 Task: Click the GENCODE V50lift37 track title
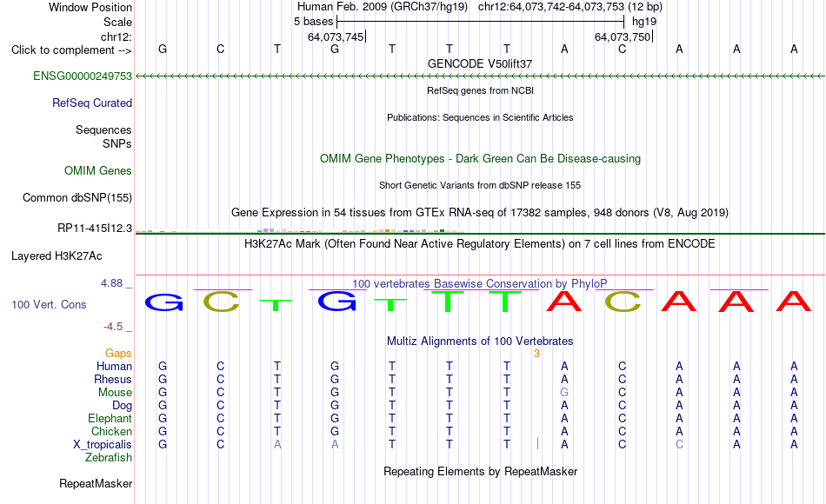[480, 63]
